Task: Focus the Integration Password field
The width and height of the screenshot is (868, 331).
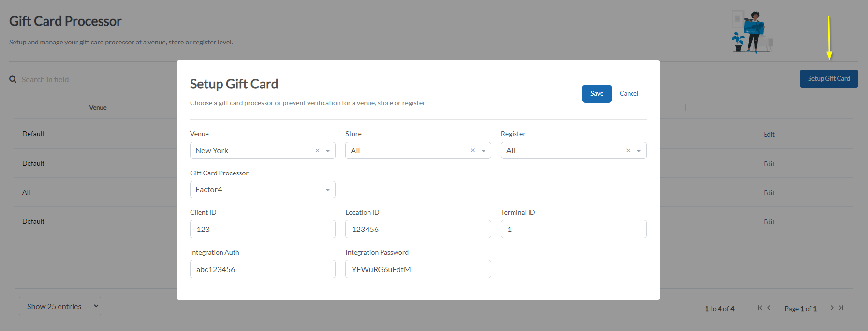Action: 418,269
